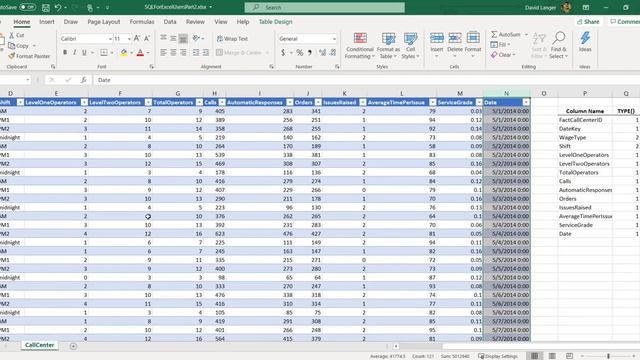
Task: Click the Orientation text-angle icon
Action: (x=196, y=38)
